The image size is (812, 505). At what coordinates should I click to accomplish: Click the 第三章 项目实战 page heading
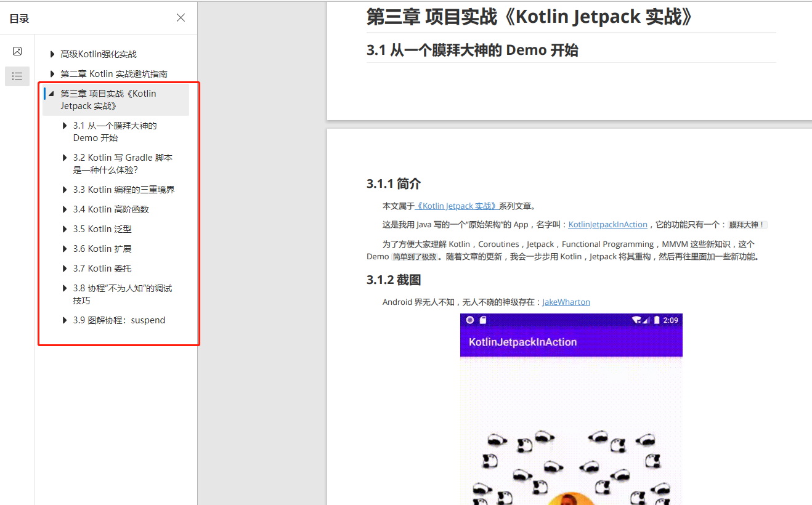coord(530,17)
